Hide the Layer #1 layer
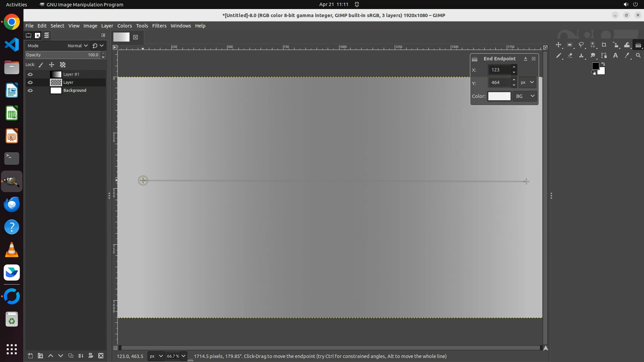Image resolution: width=644 pixels, height=362 pixels. 30,74
